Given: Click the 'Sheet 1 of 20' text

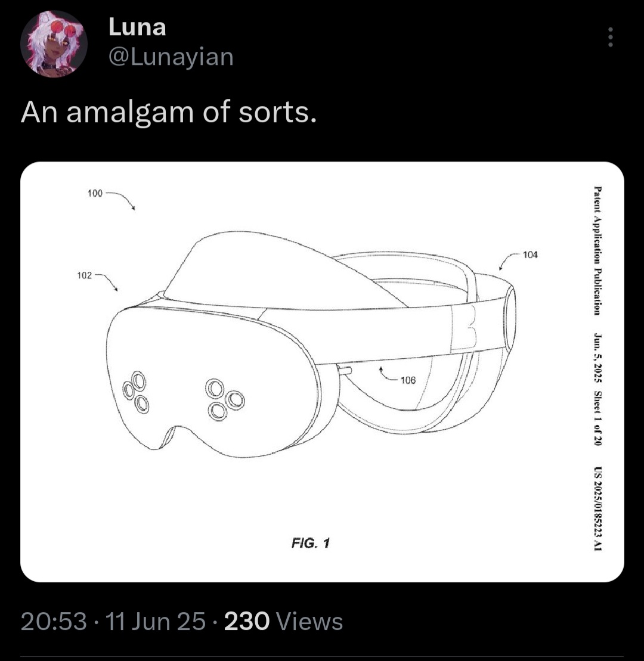Looking at the screenshot, I should tap(597, 418).
